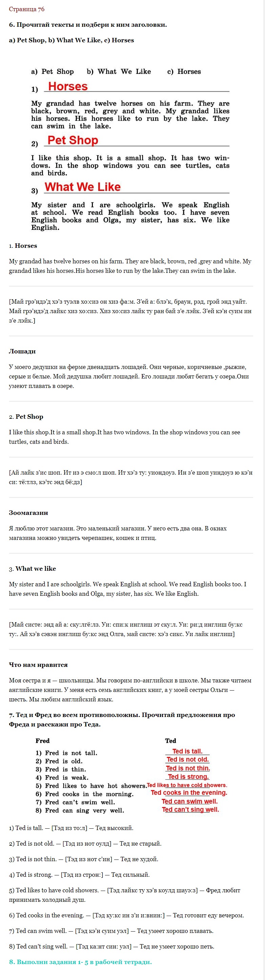Click the teal link about tasks 1-5
This screenshot has width=265, height=980.
tap(80, 962)
